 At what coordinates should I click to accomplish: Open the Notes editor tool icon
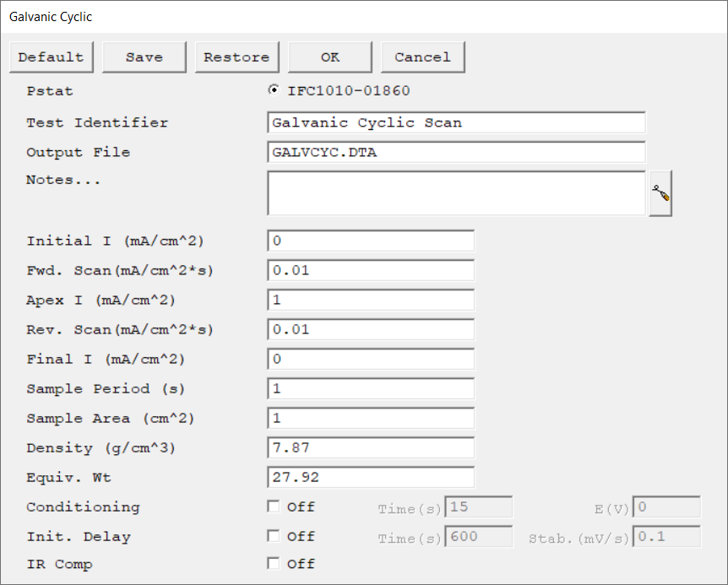point(660,193)
